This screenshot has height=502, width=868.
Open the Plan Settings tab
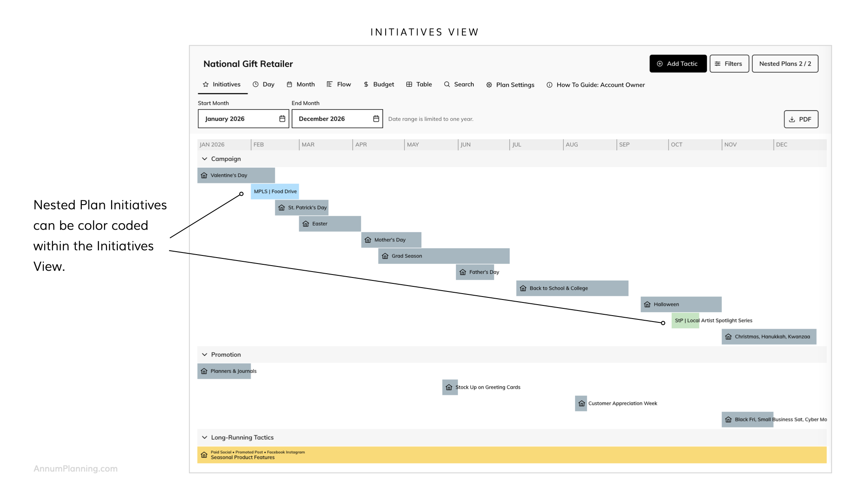click(510, 85)
